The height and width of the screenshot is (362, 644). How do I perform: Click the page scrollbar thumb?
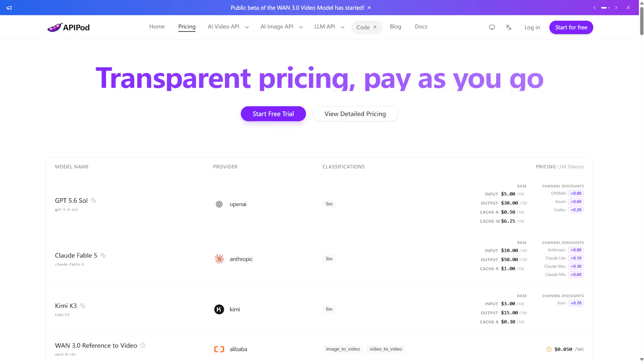(642, 20)
